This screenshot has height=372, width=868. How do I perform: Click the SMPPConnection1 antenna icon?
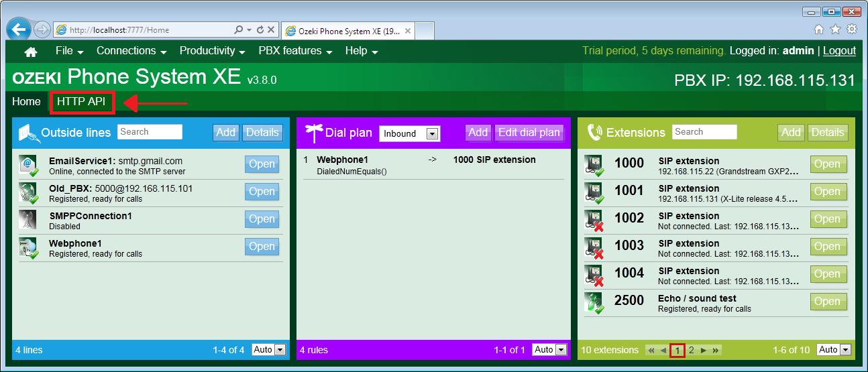(28, 221)
